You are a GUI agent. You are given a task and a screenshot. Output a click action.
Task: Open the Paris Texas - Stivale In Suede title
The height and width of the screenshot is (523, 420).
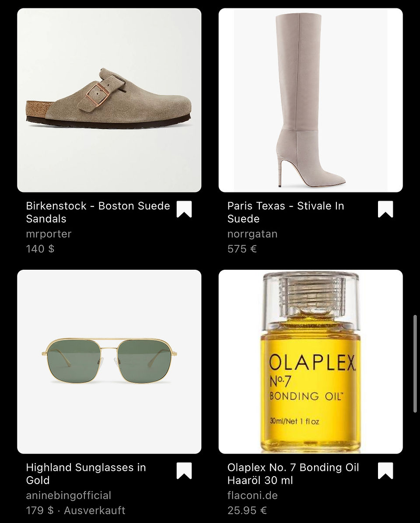coord(286,212)
